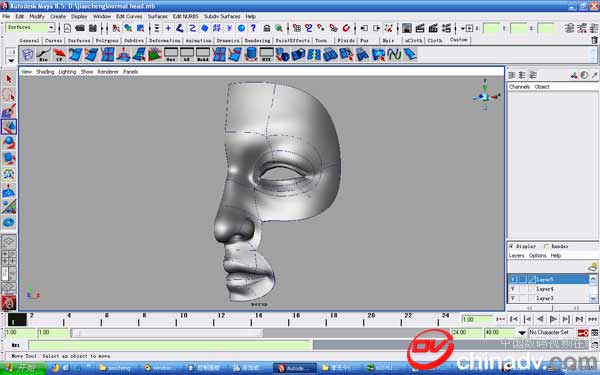This screenshot has height=375, width=600.
Task: Open the Channels menu in Channel Box
Action: (519, 87)
